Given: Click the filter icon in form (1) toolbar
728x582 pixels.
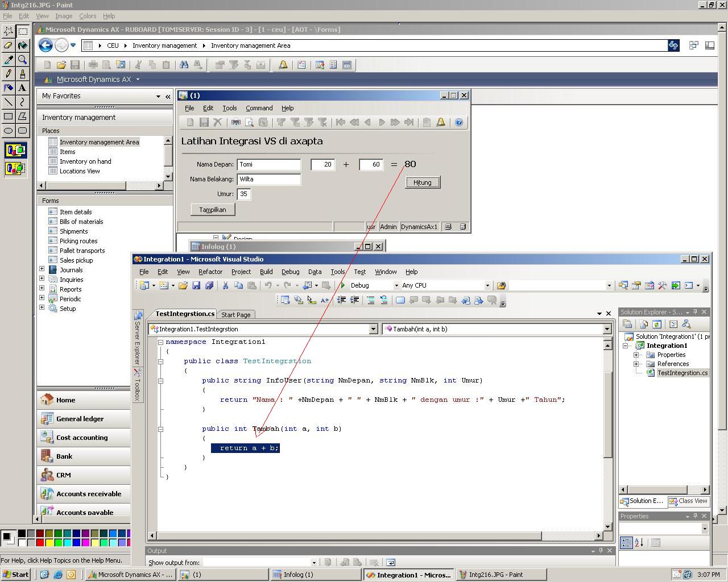Looking at the screenshot, I should [x=281, y=122].
